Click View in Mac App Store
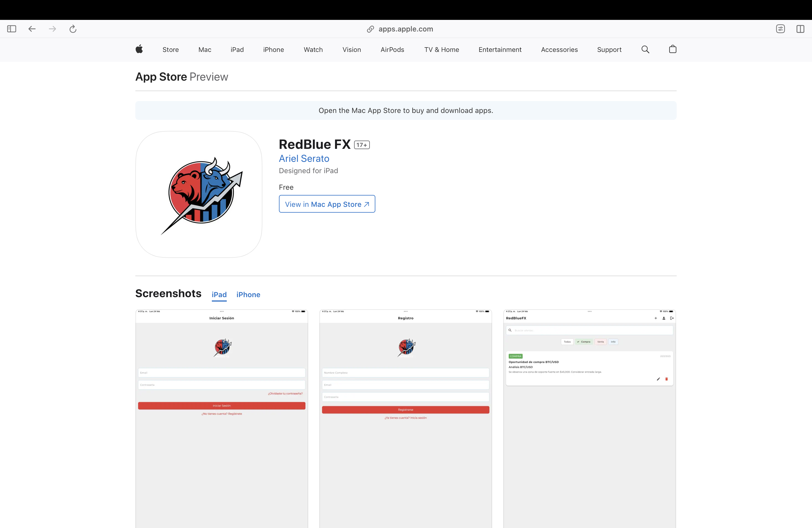The height and width of the screenshot is (528, 812). coord(327,204)
